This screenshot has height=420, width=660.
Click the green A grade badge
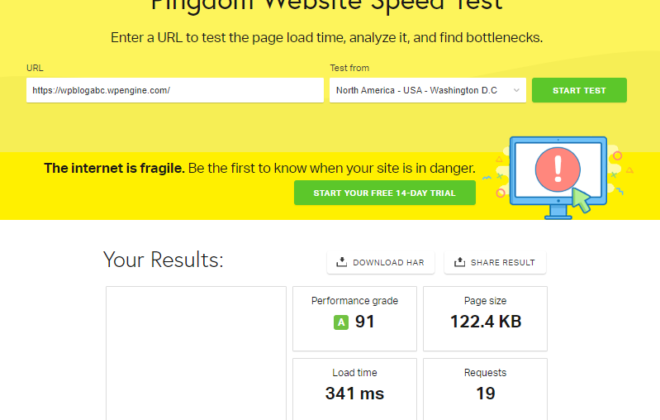pyautogui.click(x=341, y=322)
